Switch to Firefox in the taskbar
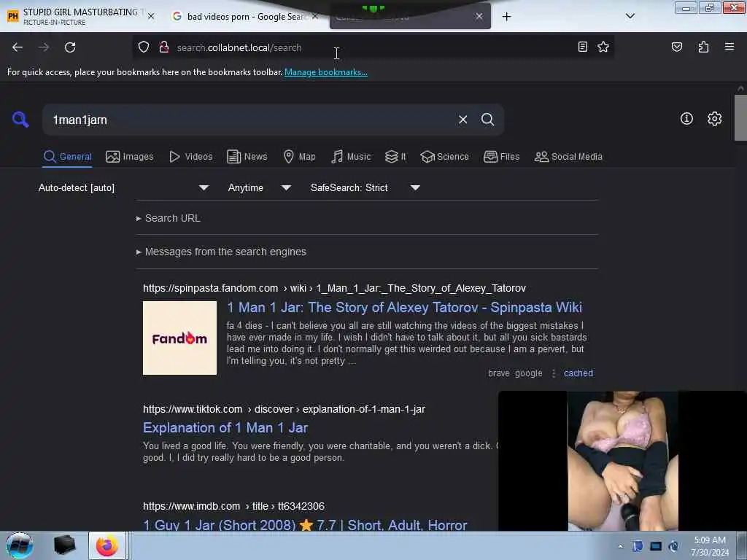747x560 pixels. pyautogui.click(x=107, y=545)
